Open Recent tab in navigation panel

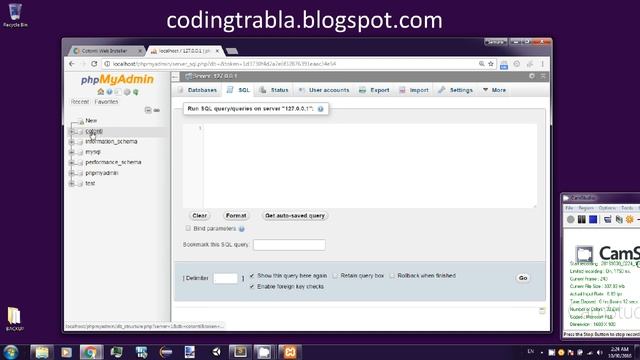tap(80, 102)
